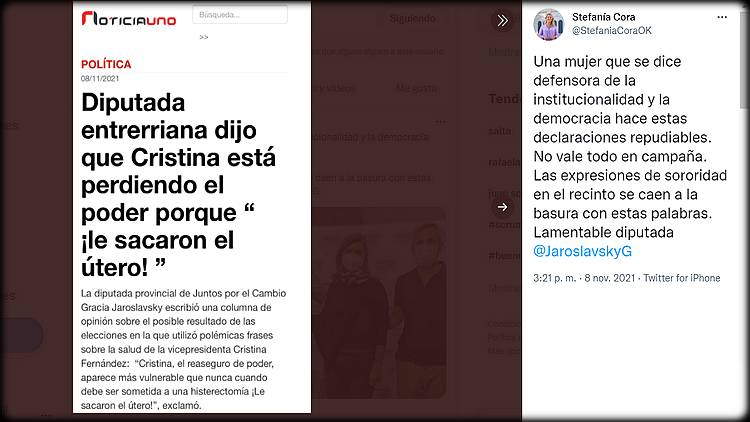
Task: Click the article date 08/11/2021
Action: tap(100, 78)
